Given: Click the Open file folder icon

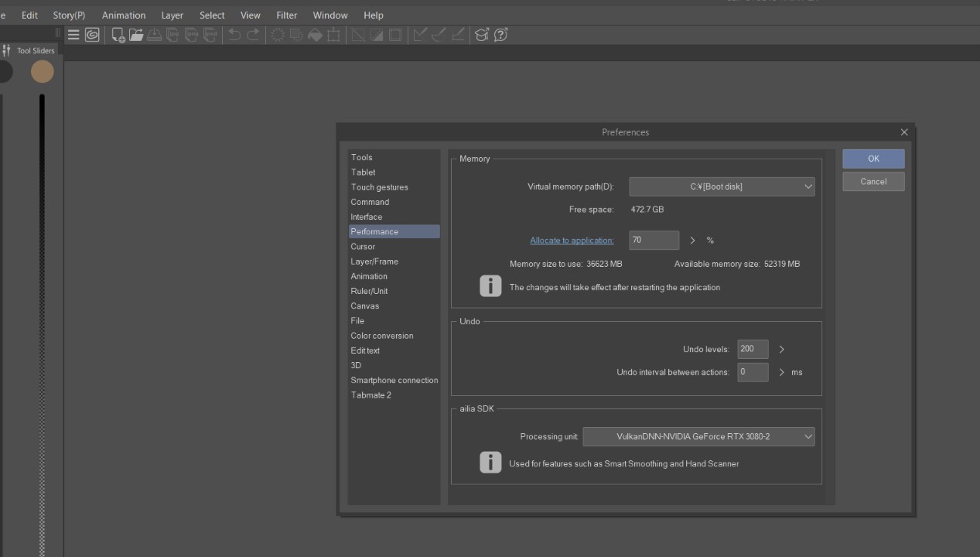Looking at the screenshot, I should coord(136,35).
